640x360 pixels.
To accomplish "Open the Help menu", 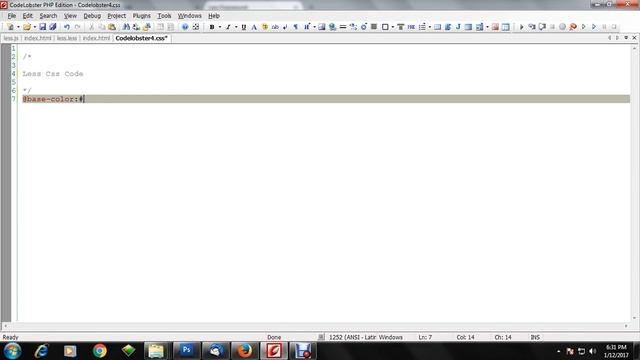I will click(214, 16).
